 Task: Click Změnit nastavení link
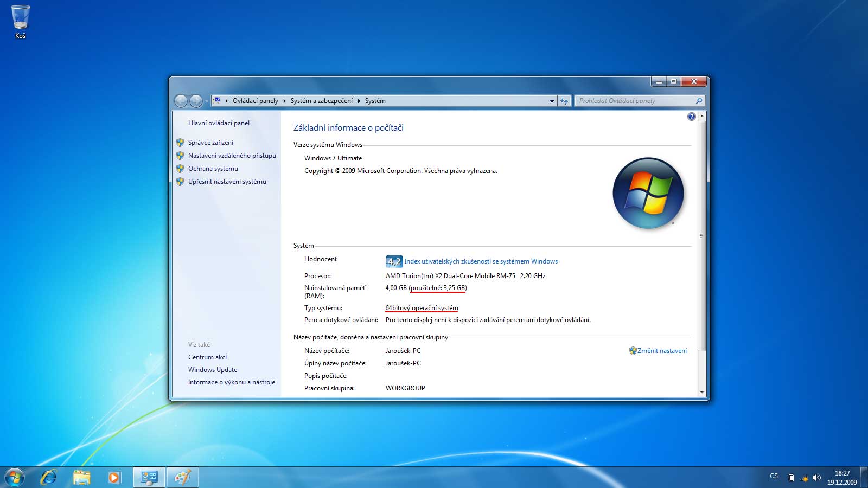click(662, 351)
